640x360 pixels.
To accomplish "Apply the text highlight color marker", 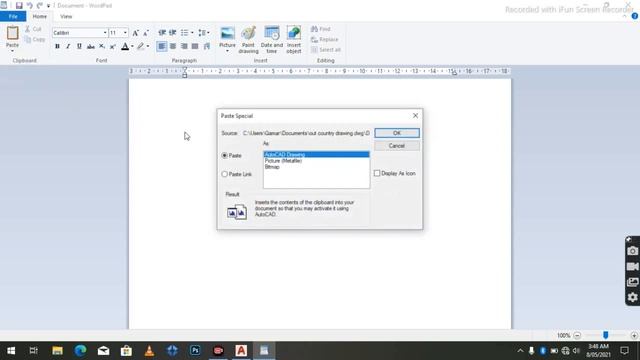I will click(x=140, y=47).
